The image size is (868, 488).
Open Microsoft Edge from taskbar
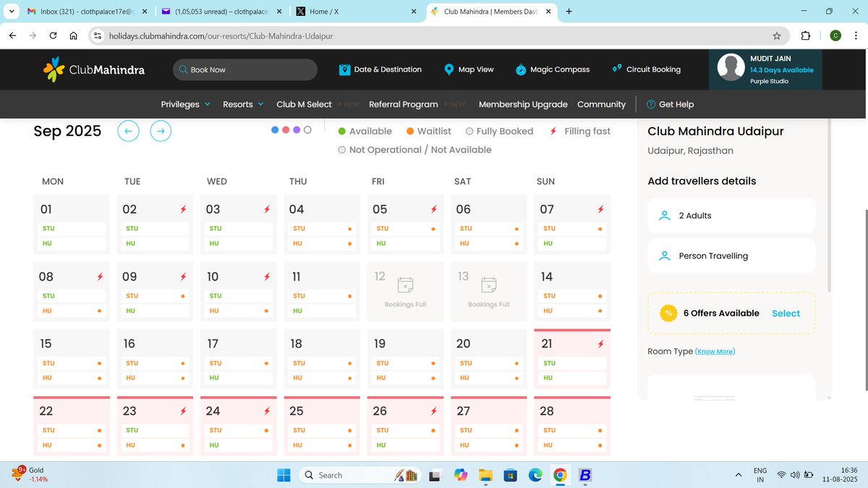pos(535,475)
